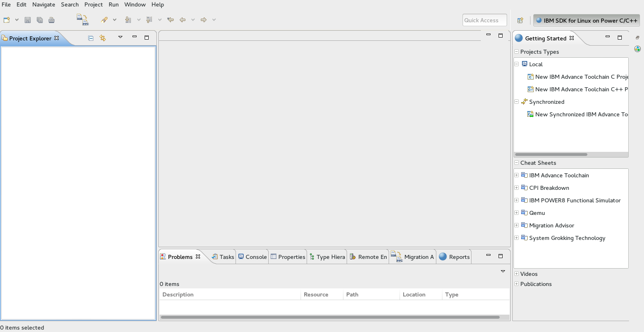This screenshot has height=332, width=644.
Task: Open the Problems view menu triangle
Action: 503,271
